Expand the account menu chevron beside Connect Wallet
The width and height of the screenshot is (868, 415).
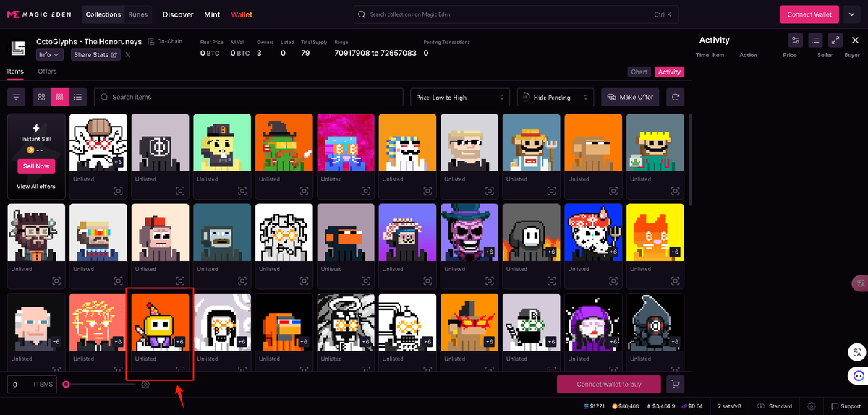851,14
